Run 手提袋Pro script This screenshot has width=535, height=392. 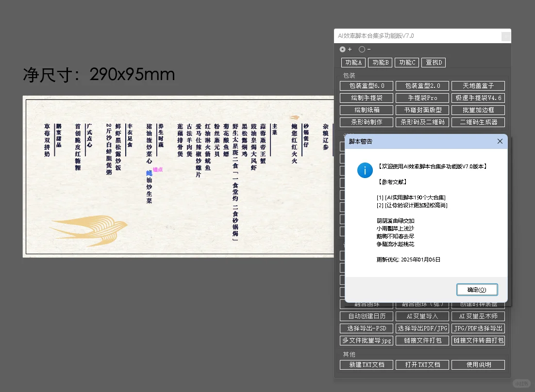click(x=422, y=98)
